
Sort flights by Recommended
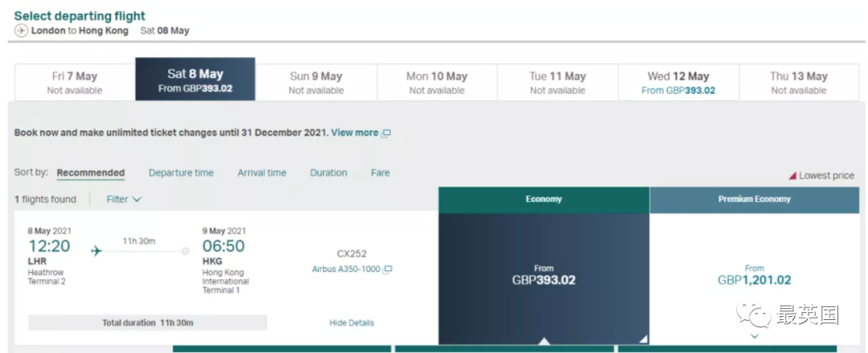(91, 173)
